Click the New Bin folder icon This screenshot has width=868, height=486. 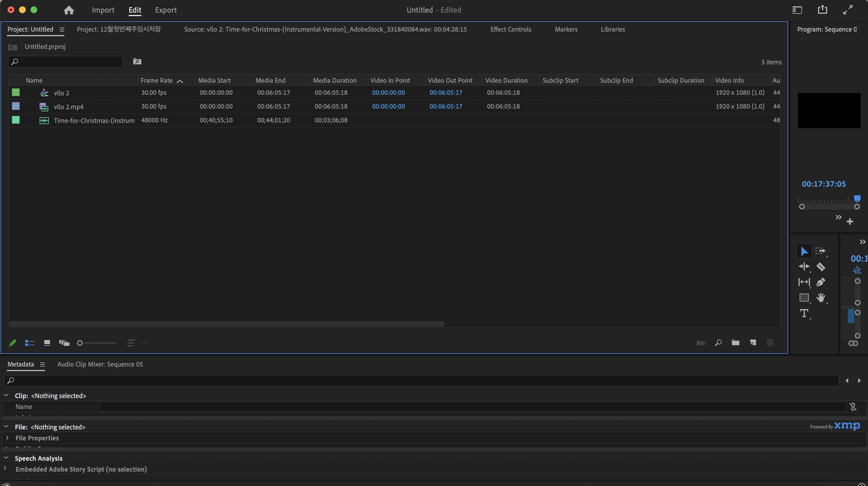(x=735, y=343)
